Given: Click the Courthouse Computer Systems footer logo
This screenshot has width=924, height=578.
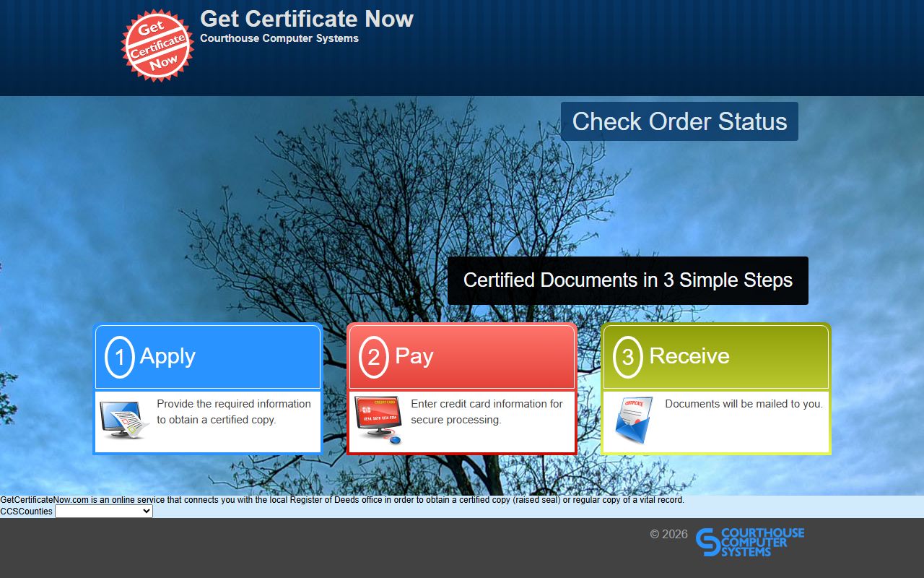Looking at the screenshot, I should tap(750, 542).
